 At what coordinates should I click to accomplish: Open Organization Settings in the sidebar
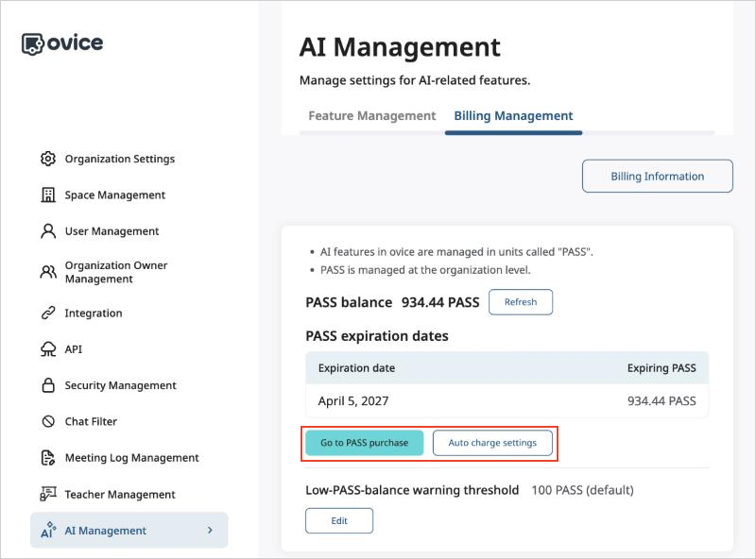[120, 159]
